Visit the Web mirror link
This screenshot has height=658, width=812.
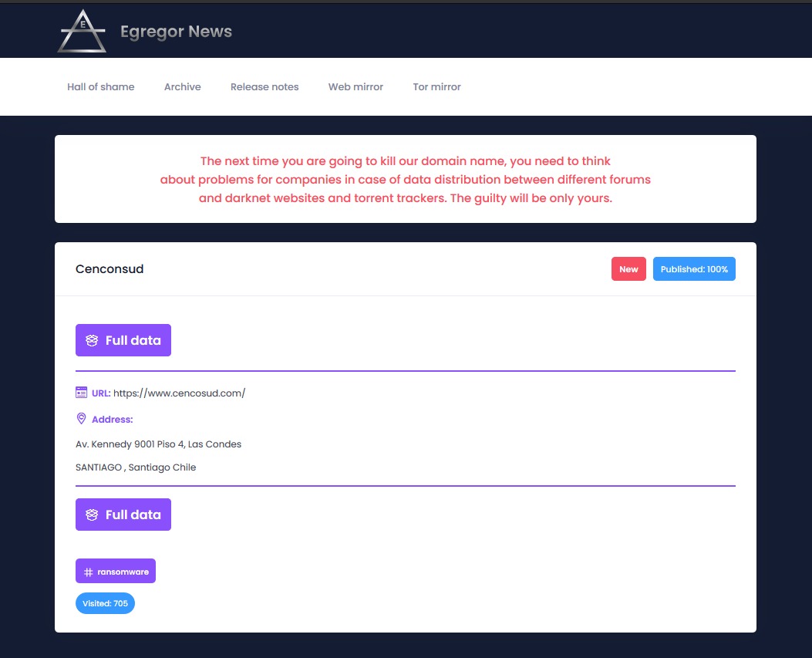click(x=355, y=86)
